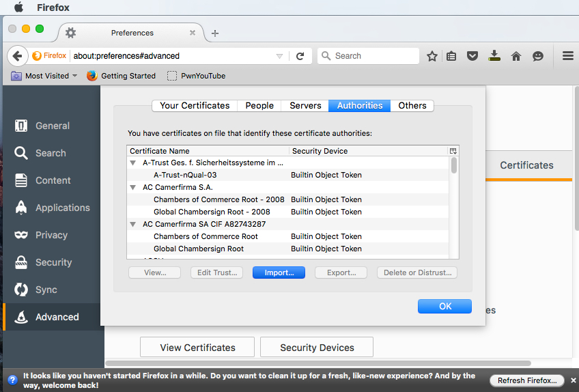Click the Firefox identity icon in address bar
Image resolution: width=579 pixels, height=392 pixels.
(x=49, y=56)
